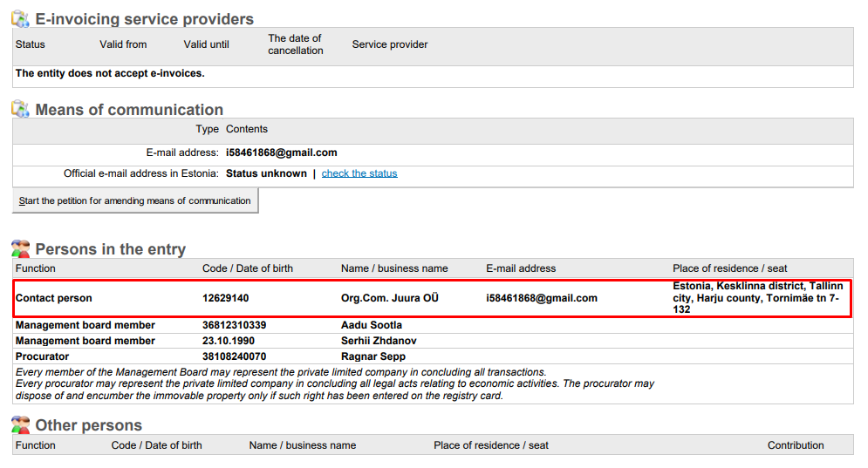Click the procurator representation rights note
The width and height of the screenshot is (868, 468).
point(335,390)
